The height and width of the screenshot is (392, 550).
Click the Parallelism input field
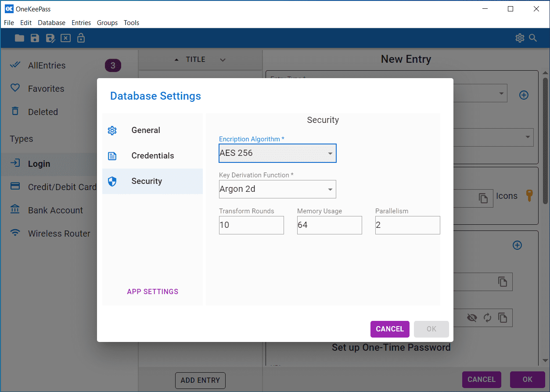[x=407, y=225]
